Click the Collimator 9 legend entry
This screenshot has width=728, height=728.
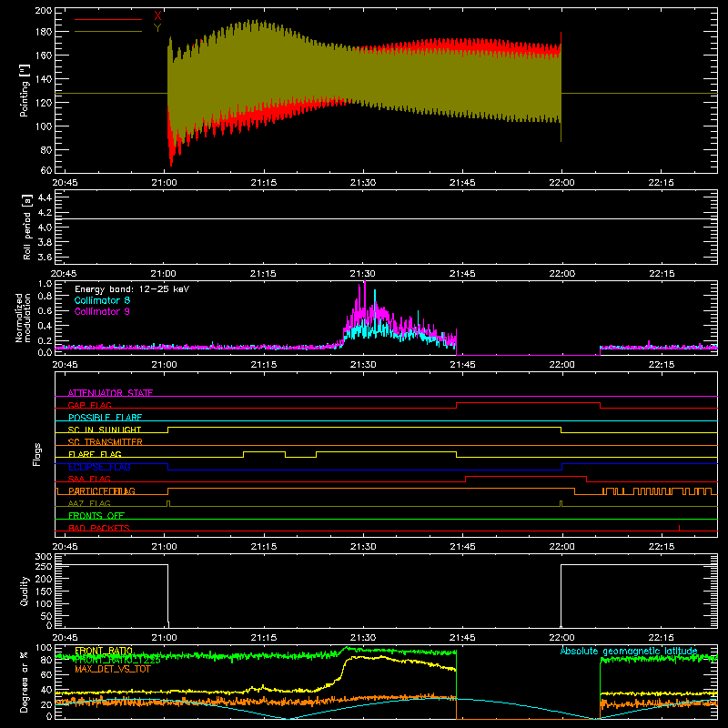pos(102,311)
